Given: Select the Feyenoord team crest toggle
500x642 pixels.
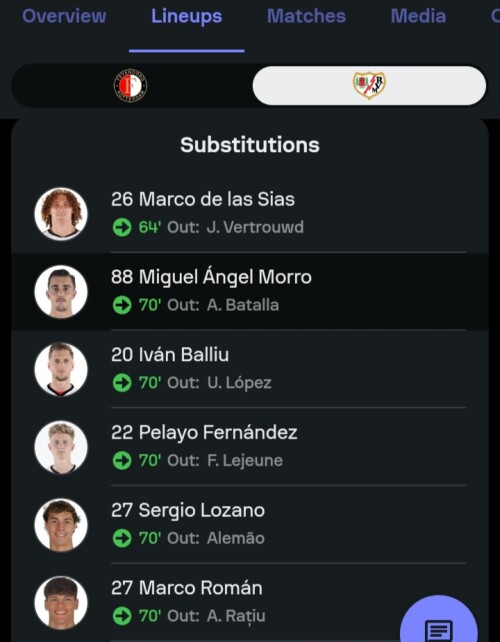Looking at the screenshot, I should [x=131, y=86].
